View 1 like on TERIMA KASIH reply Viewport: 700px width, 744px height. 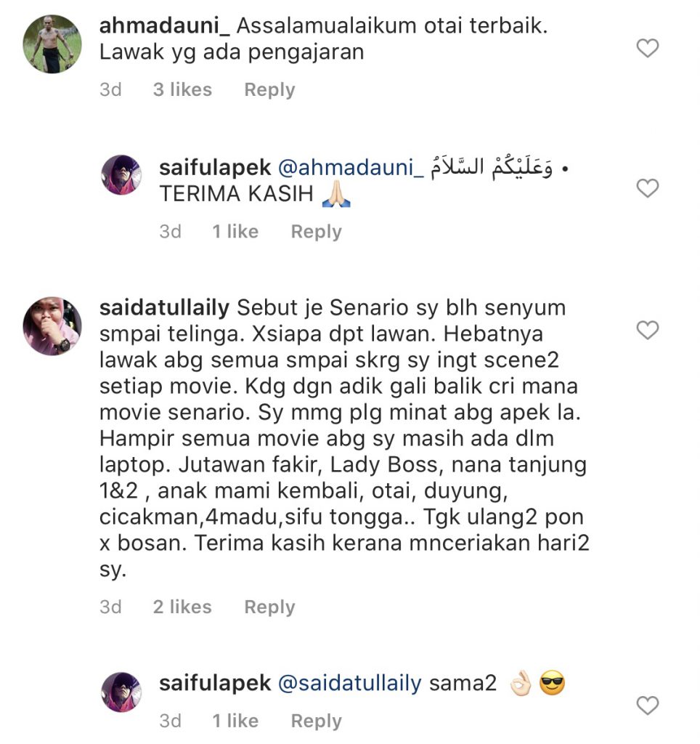(x=235, y=232)
